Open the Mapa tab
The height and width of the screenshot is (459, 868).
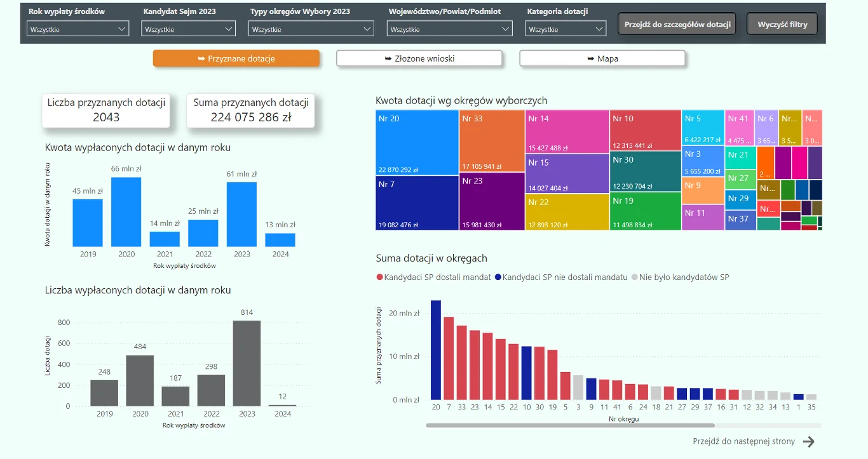click(602, 58)
